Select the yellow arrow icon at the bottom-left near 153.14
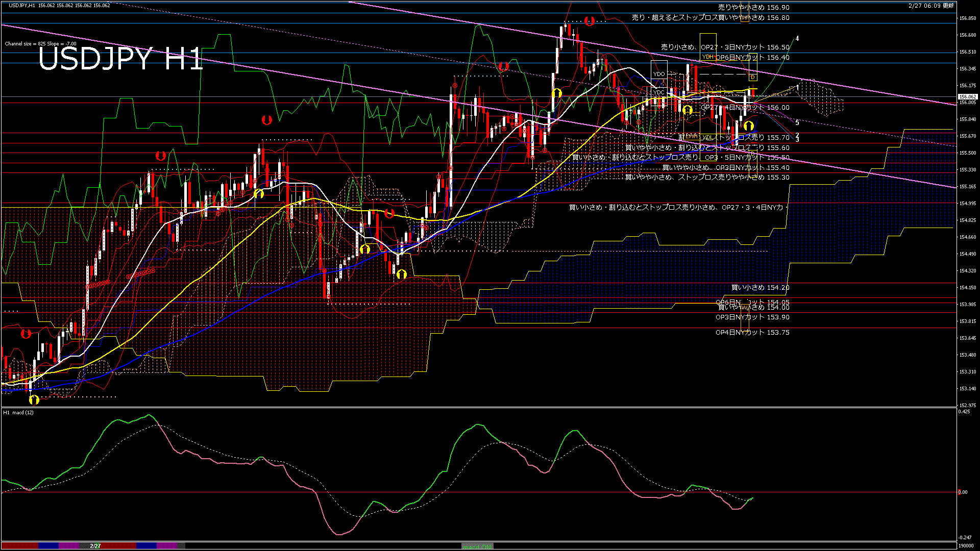 35,400
